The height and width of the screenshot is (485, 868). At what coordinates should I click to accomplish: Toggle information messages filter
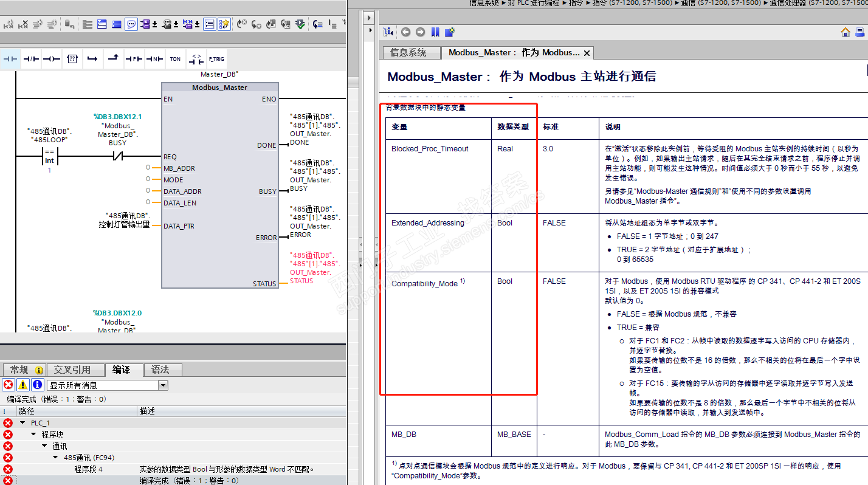(x=37, y=385)
